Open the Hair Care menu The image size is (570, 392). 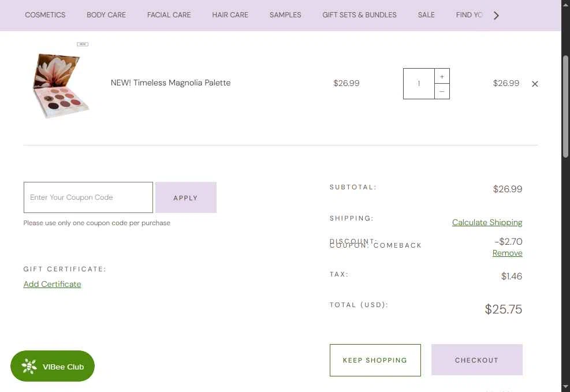coord(230,15)
